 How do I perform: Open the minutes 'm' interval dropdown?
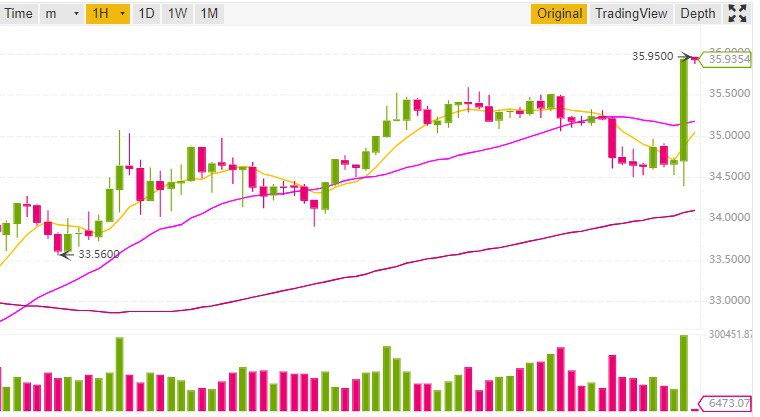pyautogui.click(x=62, y=14)
